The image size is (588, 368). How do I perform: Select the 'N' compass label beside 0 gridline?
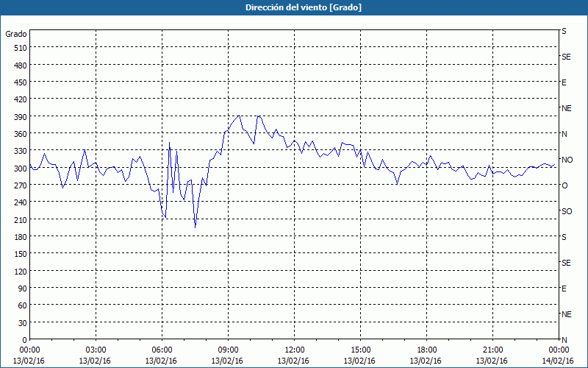point(564,340)
